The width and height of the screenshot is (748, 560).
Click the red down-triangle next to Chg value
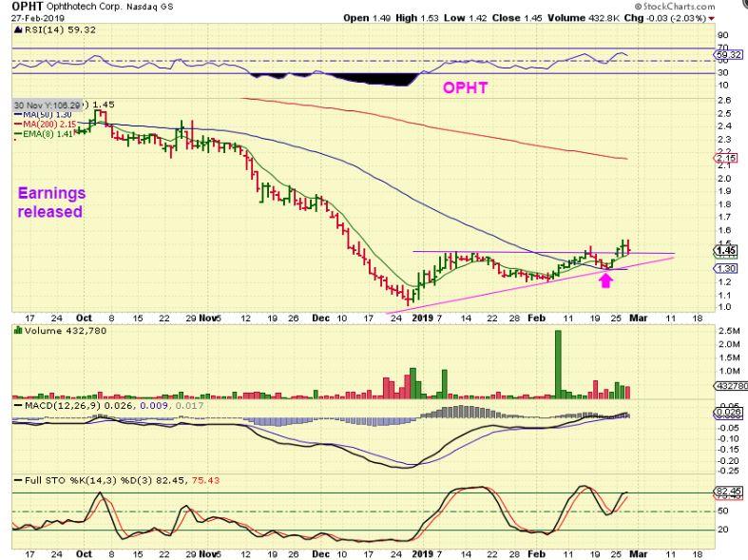pyautogui.click(x=712, y=19)
